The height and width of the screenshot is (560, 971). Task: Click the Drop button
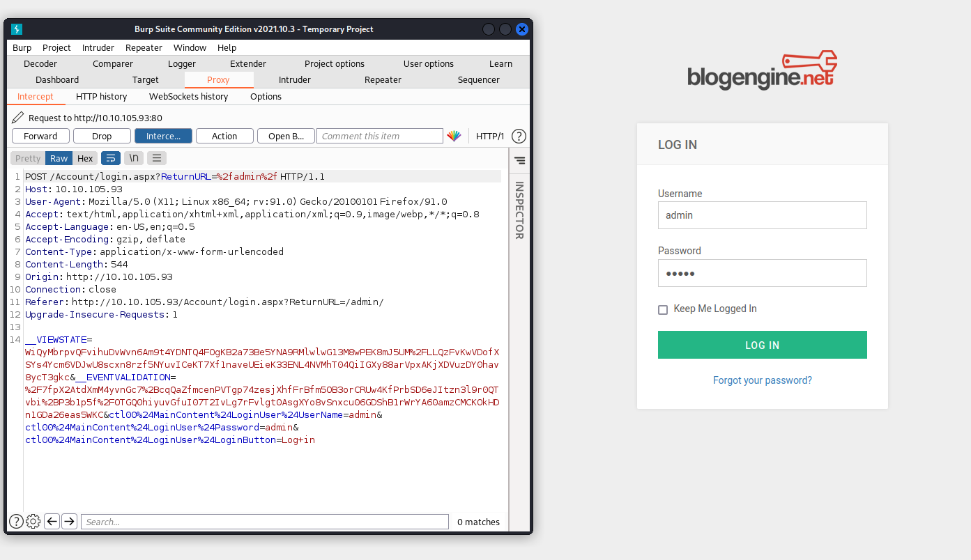point(102,136)
